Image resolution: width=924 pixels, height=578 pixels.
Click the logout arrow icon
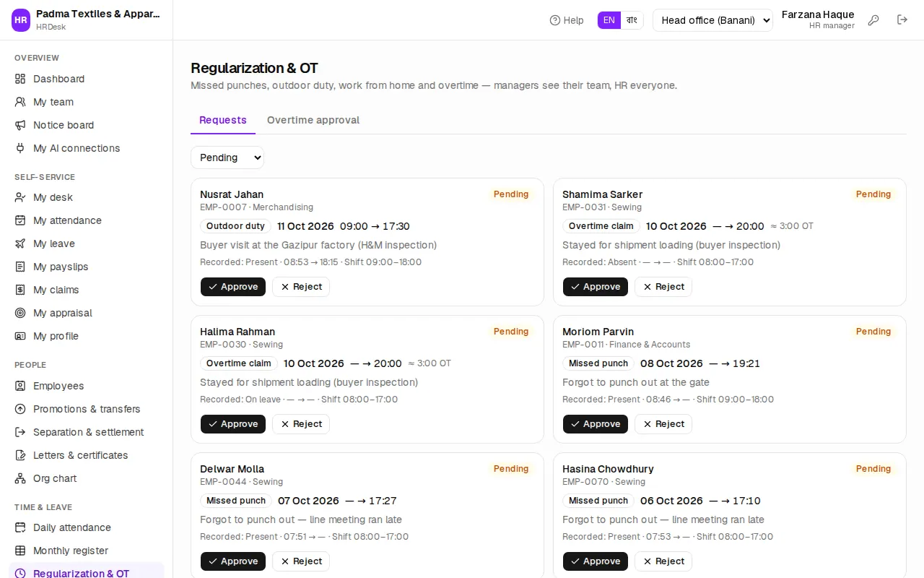902,20
